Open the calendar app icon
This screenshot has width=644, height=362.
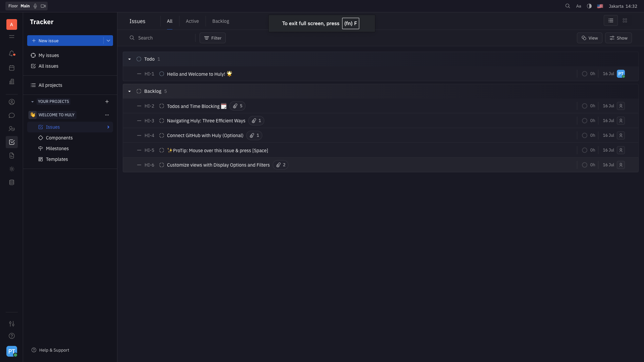click(x=12, y=68)
